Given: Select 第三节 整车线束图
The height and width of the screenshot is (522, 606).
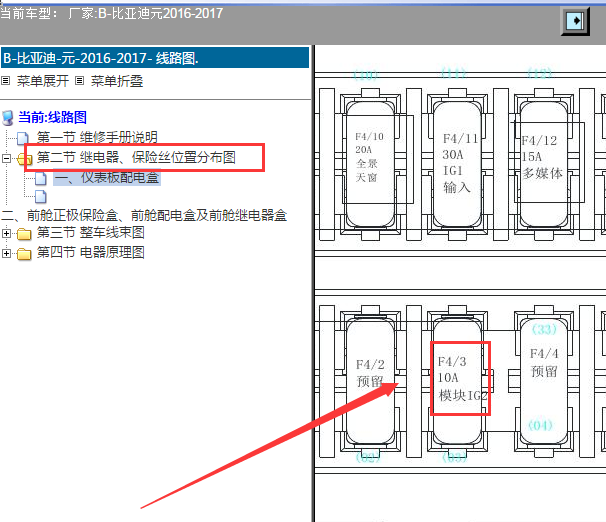Looking at the screenshot, I should (90, 233).
